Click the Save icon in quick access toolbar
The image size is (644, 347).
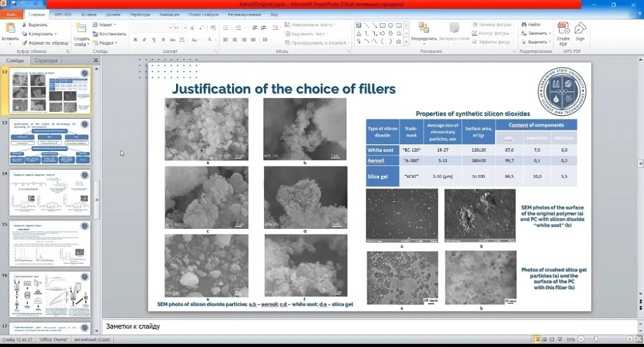point(14,4)
